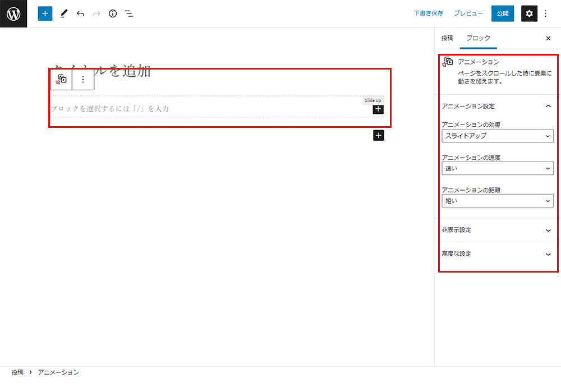Screen dimensions: 561x392
Task: Expand the 高度な設定 section
Action: [497, 253]
